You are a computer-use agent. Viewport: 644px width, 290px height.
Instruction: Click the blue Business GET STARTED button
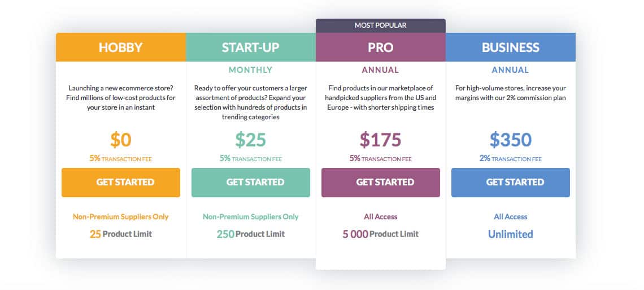511,183
